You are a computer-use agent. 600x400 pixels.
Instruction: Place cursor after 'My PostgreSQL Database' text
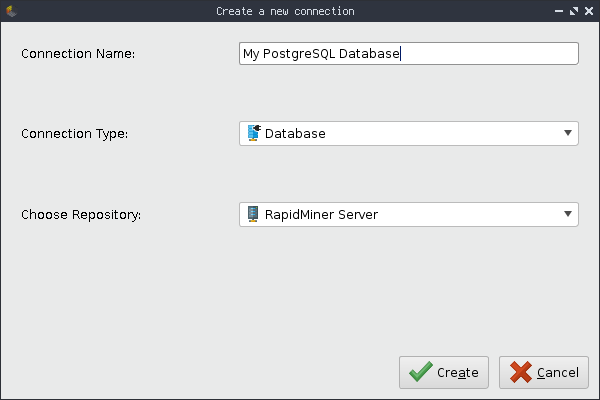point(401,53)
